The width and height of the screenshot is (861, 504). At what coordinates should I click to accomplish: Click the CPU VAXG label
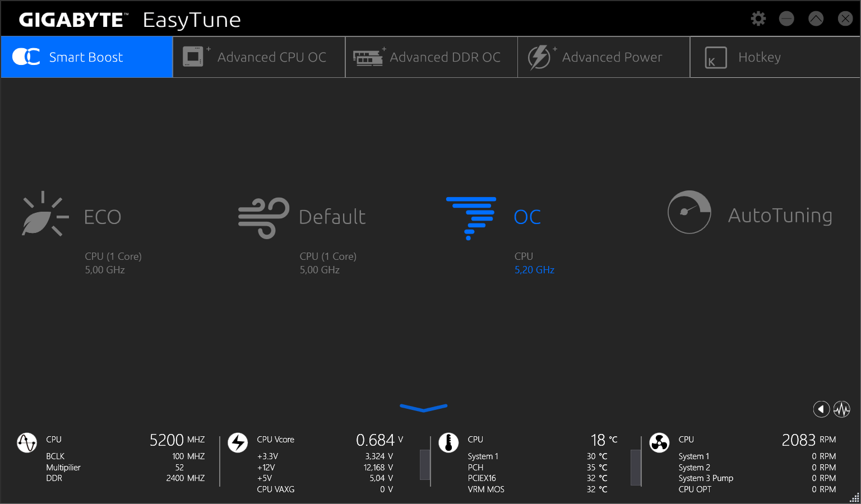tap(275, 489)
